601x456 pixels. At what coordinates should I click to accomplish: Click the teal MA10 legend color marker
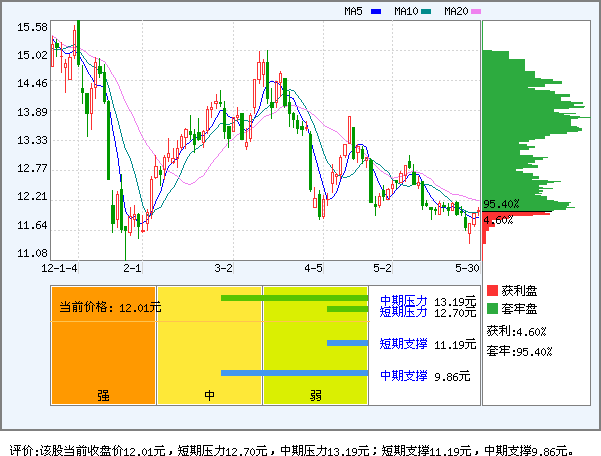click(427, 12)
